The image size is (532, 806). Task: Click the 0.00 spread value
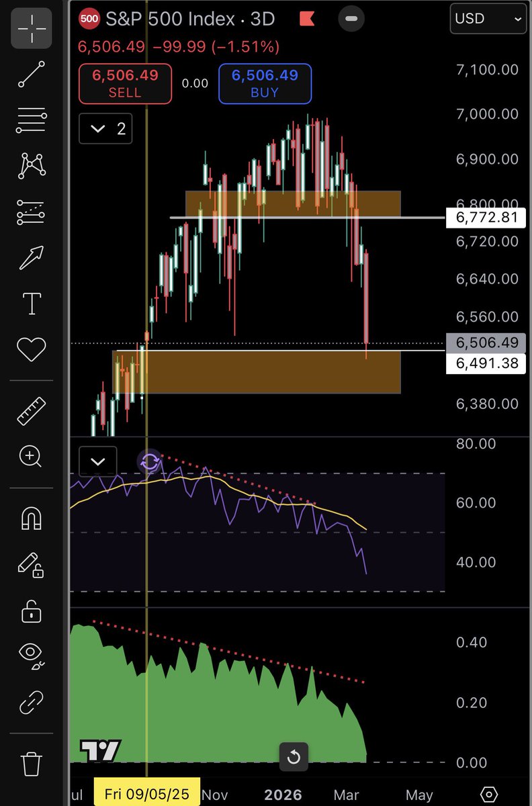point(195,83)
